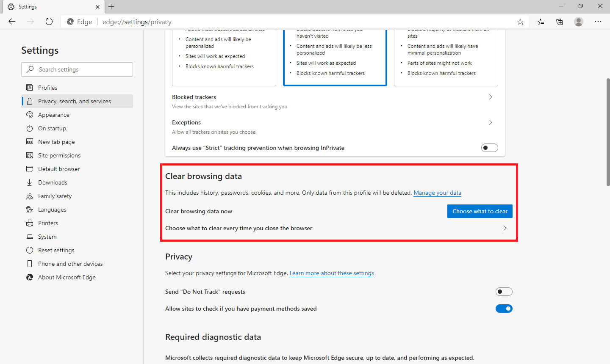
Task: Open chevron for clear on browser close
Action: coord(505,228)
